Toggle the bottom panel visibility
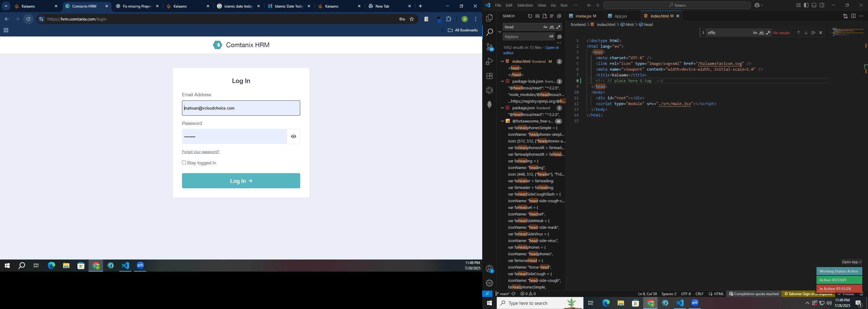 click(814, 5)
